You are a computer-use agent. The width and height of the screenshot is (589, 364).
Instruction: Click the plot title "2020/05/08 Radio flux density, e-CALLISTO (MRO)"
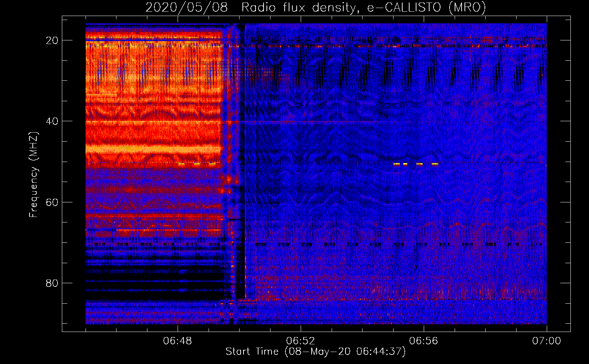[316, 7]
